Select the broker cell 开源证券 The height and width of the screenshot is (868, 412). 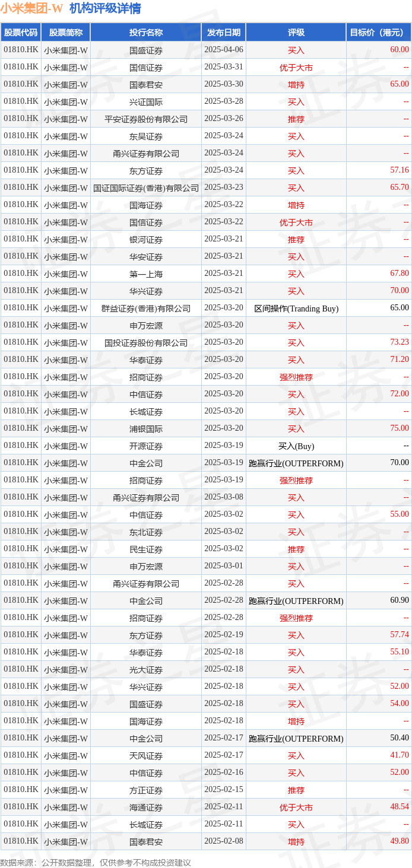click(146, 446)
